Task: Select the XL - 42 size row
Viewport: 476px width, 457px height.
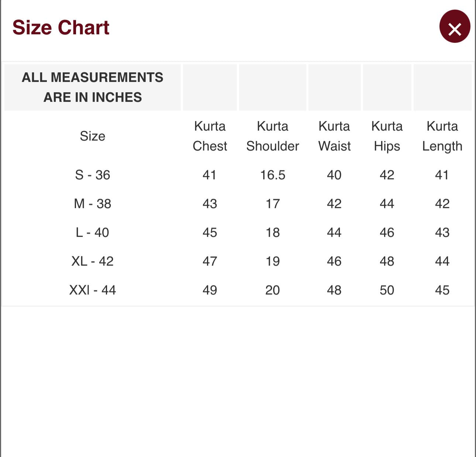Action: (x=238, y=261)
